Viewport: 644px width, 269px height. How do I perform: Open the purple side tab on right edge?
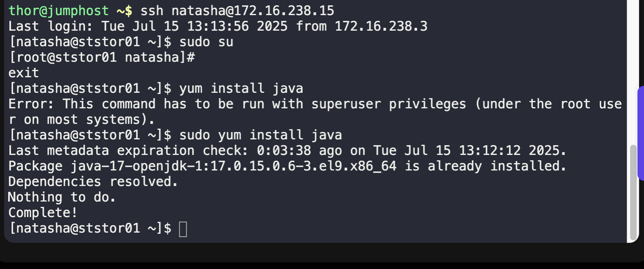640,133
